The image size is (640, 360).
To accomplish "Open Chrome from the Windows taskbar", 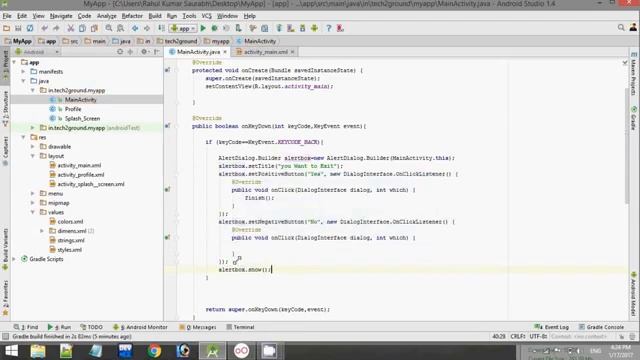I will (154, 351).
